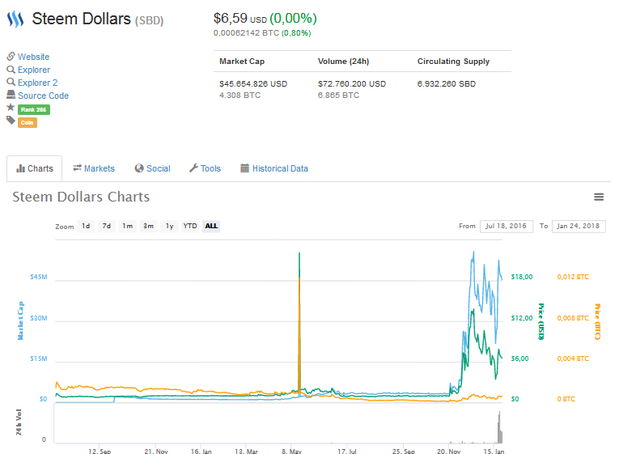Switch to the Markets tab
640x454 pixels.
(94, 168)
